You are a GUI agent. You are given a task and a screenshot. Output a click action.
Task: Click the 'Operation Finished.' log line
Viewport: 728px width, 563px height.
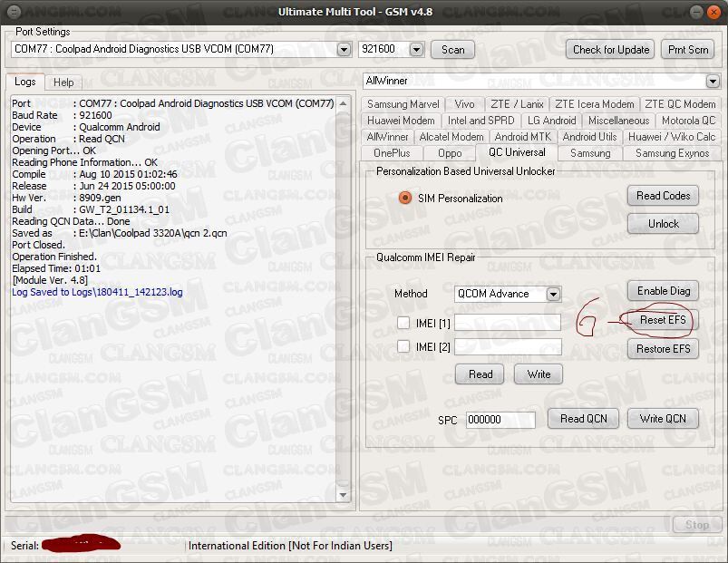point(54,257)
